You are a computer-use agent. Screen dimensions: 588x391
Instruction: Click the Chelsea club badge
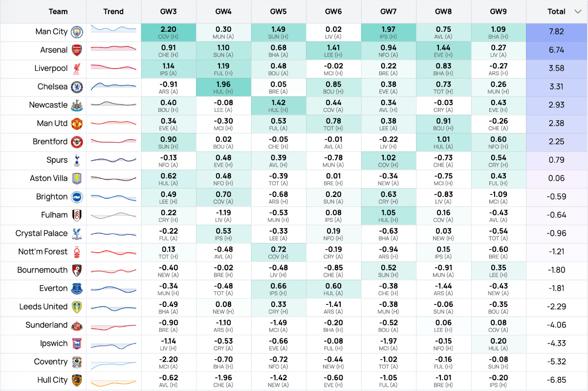click(77, 87)
